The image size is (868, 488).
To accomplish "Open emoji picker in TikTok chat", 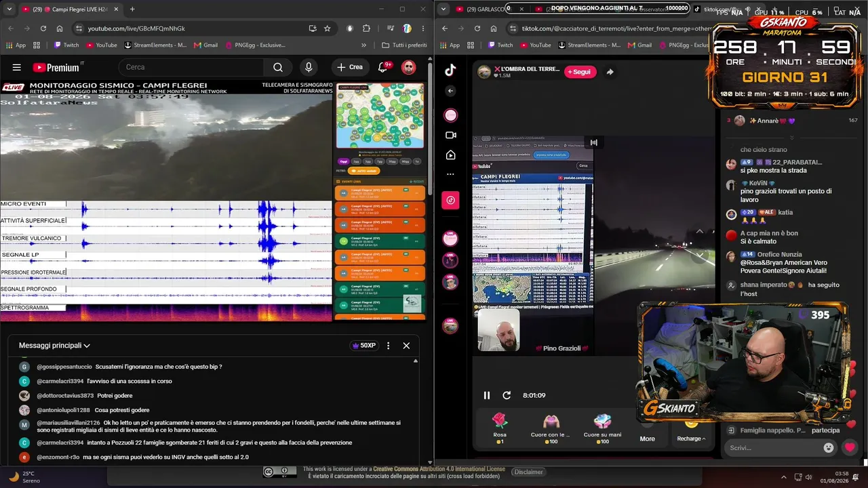I will (829, 448).
